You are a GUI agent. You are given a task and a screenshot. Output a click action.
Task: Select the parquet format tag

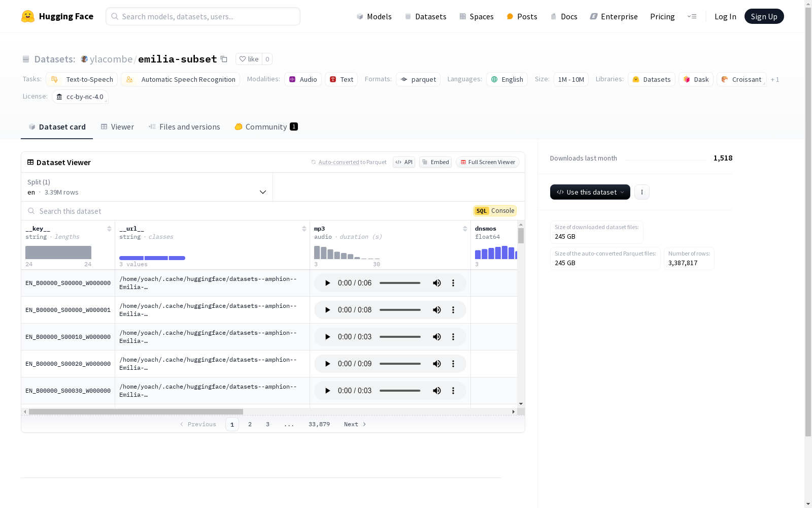click(x=418, y=79)
